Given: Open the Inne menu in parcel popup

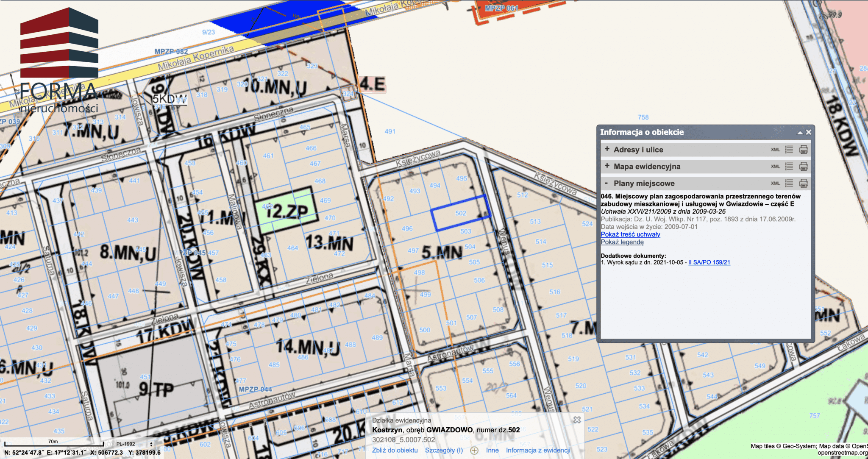Looking at the screenshot, I should 492,450.
